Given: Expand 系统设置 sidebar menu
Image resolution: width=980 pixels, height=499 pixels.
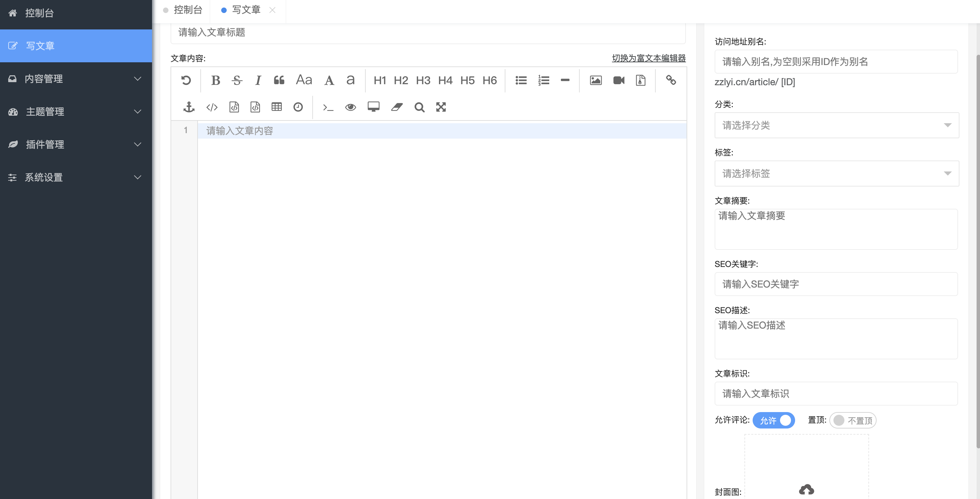Looking at the screenshot, I should (x=76, y=177).
